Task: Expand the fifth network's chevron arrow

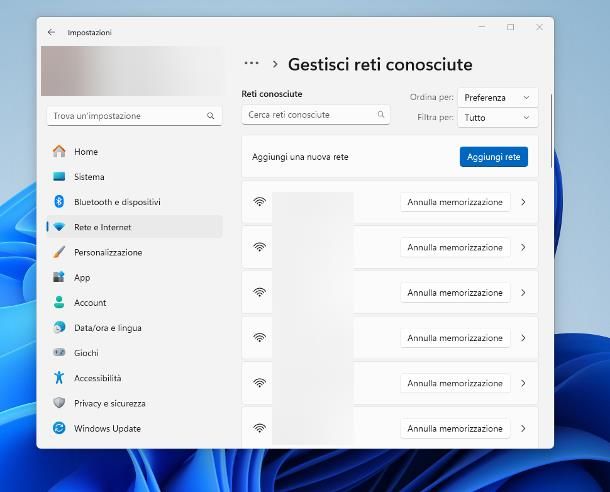Action: click(523, 383)
